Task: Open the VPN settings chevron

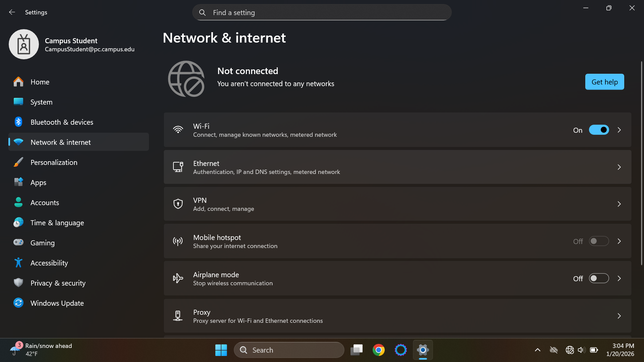Action: click(619, 204)
